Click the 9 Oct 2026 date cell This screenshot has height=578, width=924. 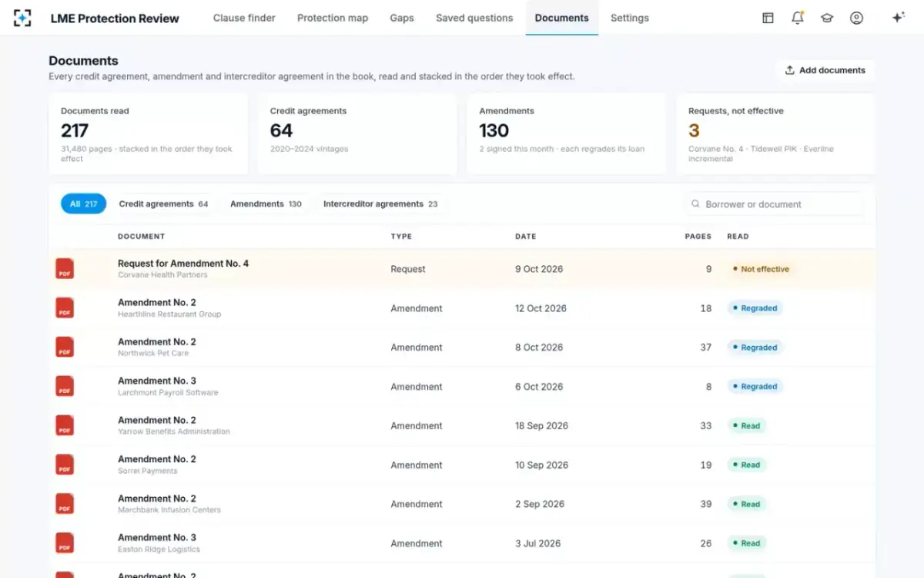pos(539,269)
